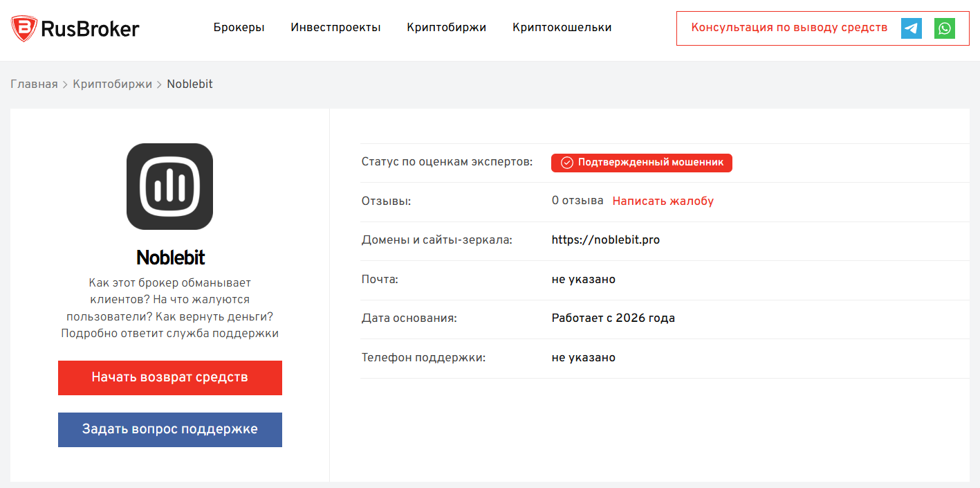Image resolution: width=980 pixels, height=488 pixels.
Task: Click the RusBroker brand name text
Action: [x=90, y=28]
